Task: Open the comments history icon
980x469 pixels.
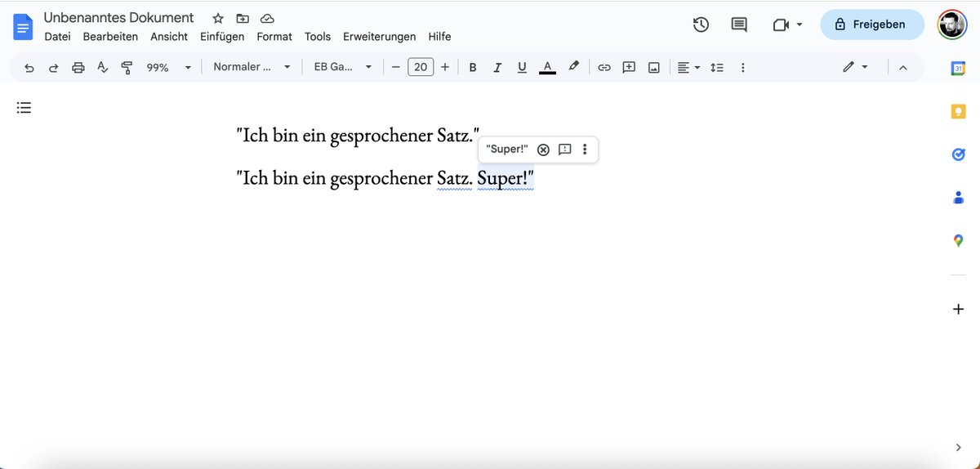Action: [739, 25]
